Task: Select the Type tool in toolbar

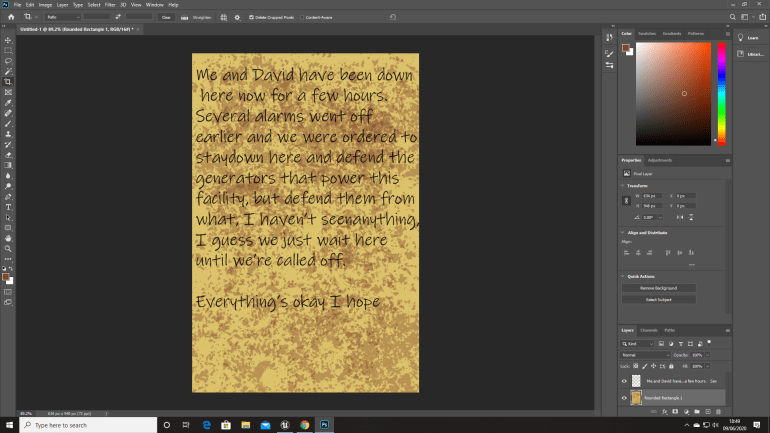Action: (8, 206)
